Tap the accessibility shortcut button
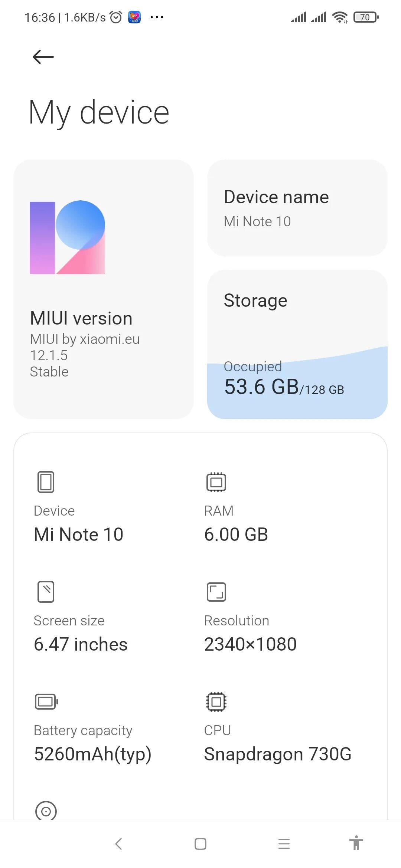 point(356,843)
